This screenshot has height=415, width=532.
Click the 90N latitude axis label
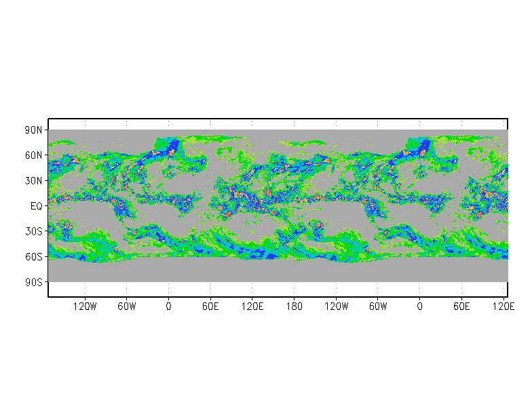[x=34, y=130]
